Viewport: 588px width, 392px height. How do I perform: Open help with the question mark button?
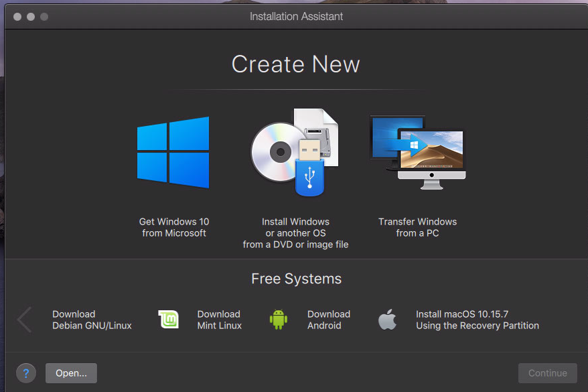click(26, 373)
